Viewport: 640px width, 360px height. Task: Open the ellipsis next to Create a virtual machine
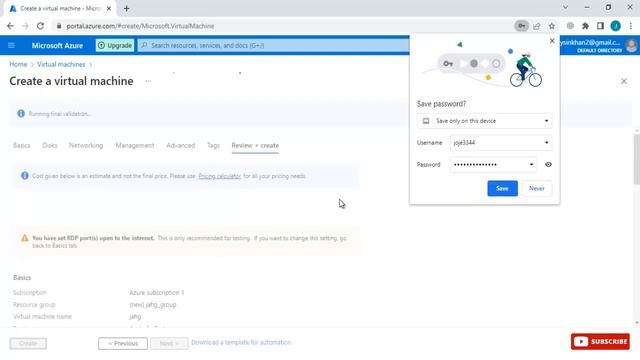coord(148,81)
